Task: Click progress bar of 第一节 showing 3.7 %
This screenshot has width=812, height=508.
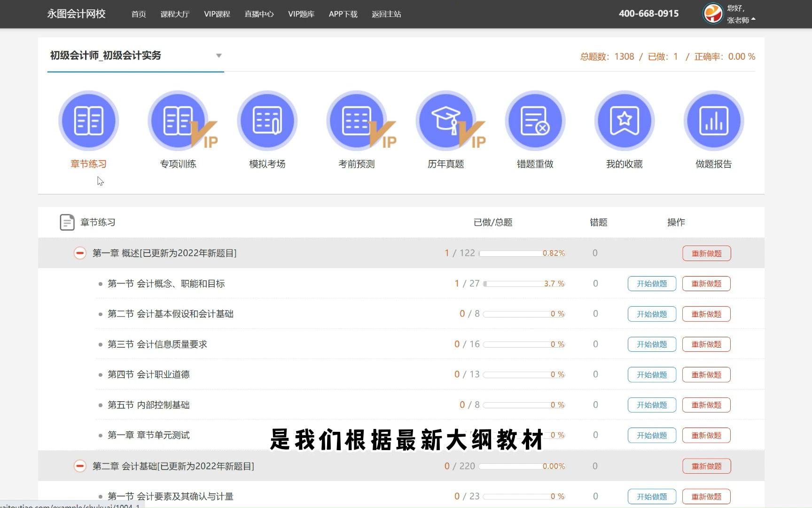Action: click(524, 284)
